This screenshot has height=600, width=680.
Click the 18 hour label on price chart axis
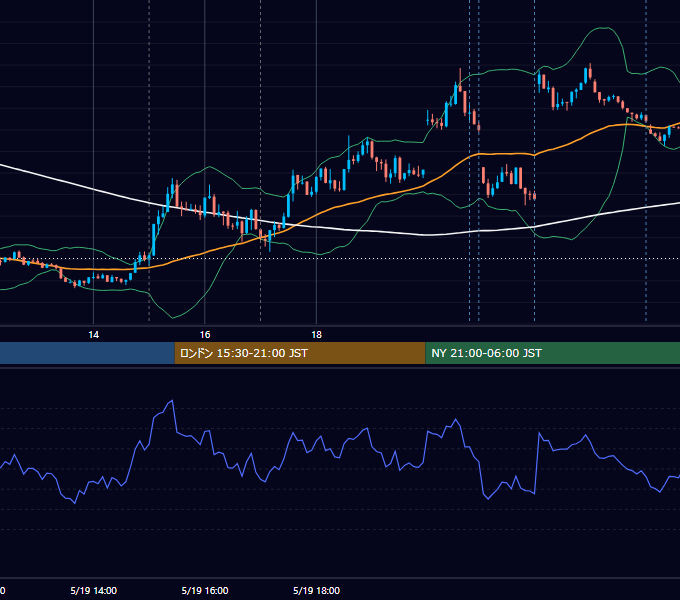(x=317, y=335)
